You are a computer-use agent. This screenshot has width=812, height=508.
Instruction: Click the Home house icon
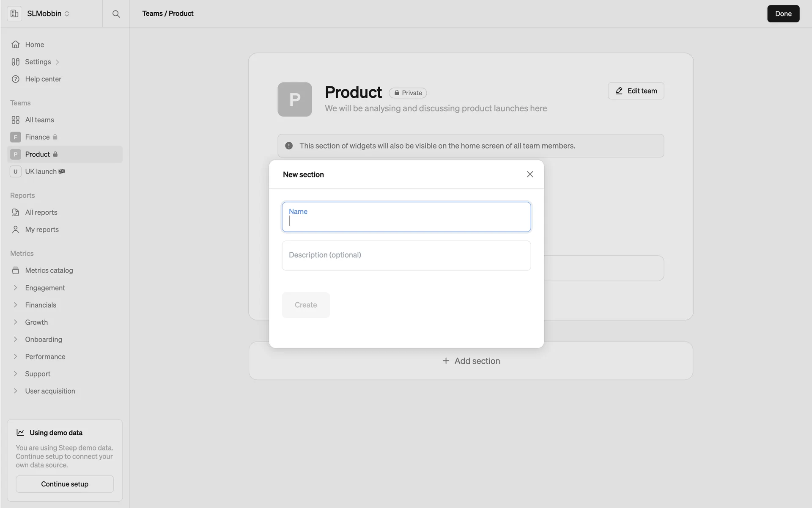tap(16, 44)
